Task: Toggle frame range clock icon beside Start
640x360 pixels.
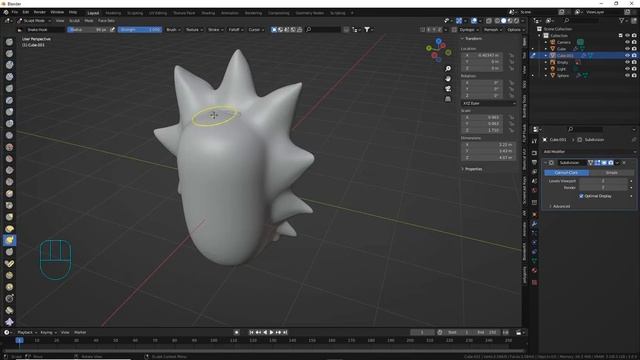Action: tap(440, 332)
